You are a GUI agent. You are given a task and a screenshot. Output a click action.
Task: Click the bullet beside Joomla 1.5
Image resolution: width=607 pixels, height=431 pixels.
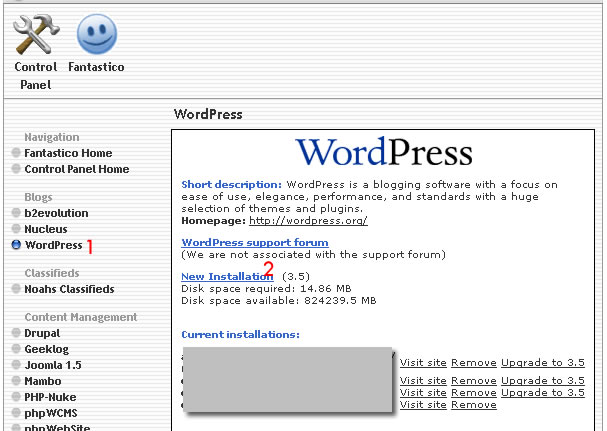(x=16, y=364)
